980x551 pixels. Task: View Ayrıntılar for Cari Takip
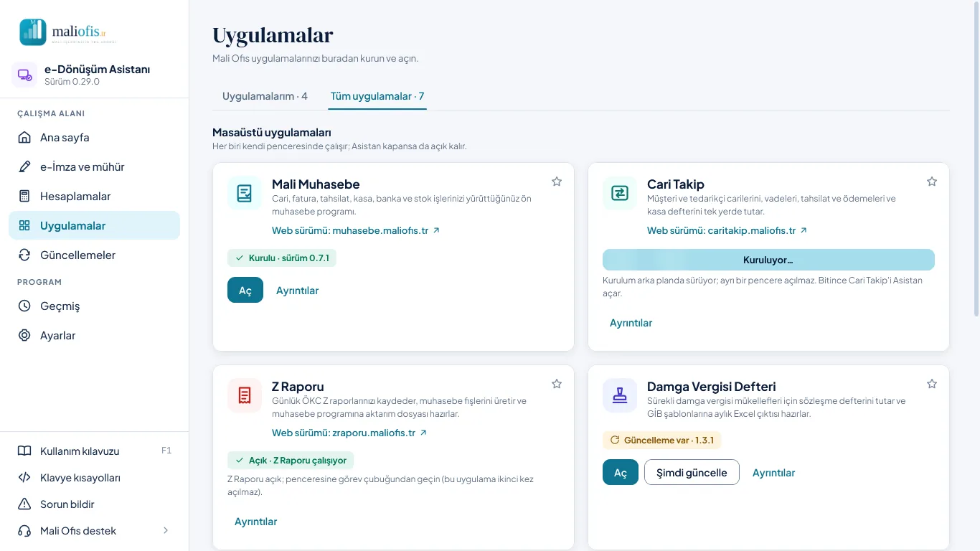pos(631,323)
